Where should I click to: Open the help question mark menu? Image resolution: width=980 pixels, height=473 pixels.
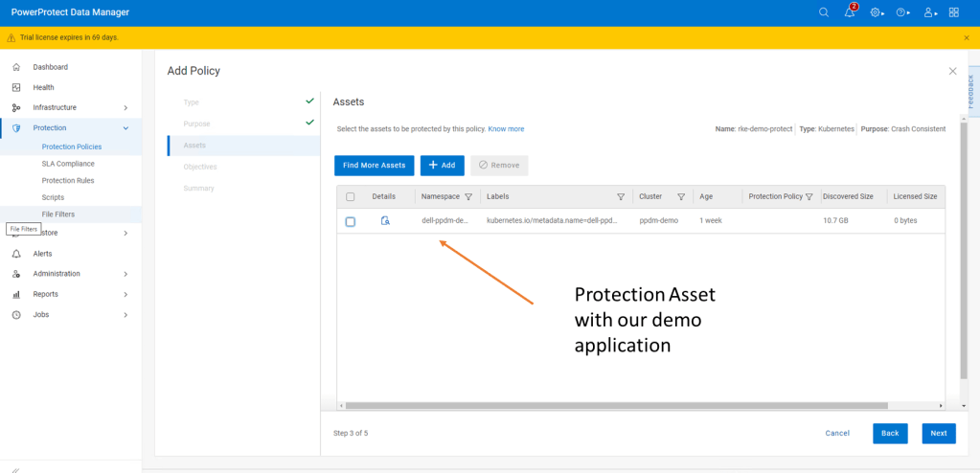(901, 12)
